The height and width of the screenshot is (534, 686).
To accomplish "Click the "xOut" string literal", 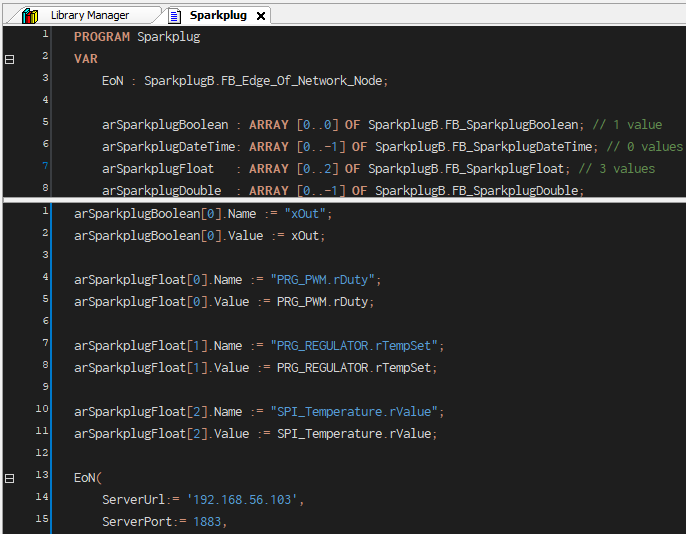I will coord(301,214).
